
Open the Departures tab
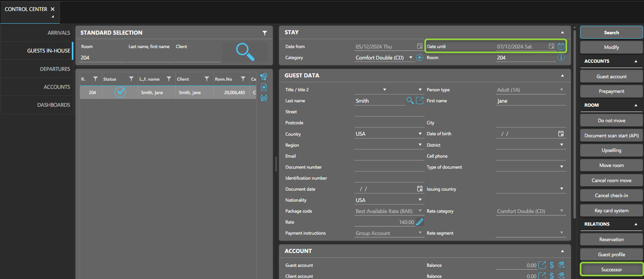[x=55, y=69]
